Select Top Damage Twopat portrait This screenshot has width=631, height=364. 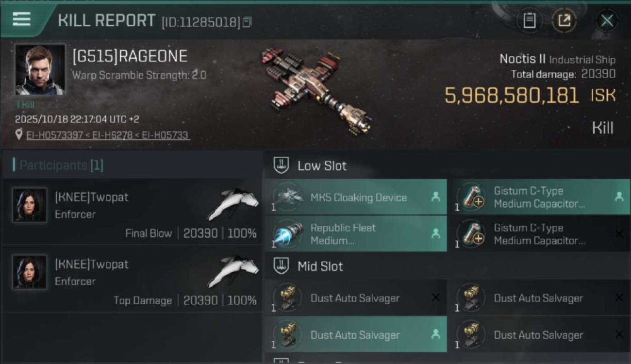coord(30,272)
